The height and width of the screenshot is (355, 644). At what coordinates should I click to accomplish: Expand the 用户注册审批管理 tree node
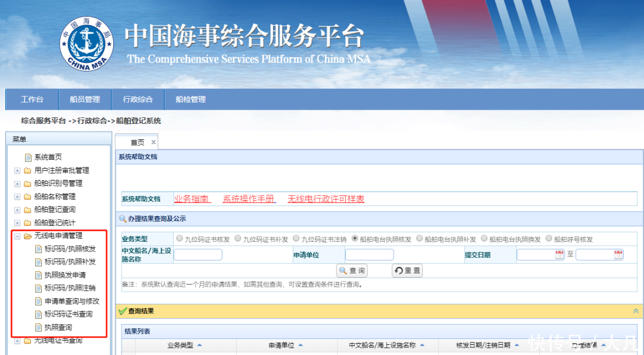coord(17,170)
